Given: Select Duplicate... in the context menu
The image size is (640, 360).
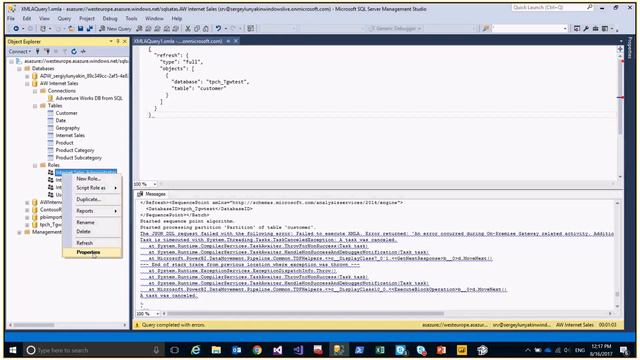Looking at the screenshot, I should click(x=92, y=199).
